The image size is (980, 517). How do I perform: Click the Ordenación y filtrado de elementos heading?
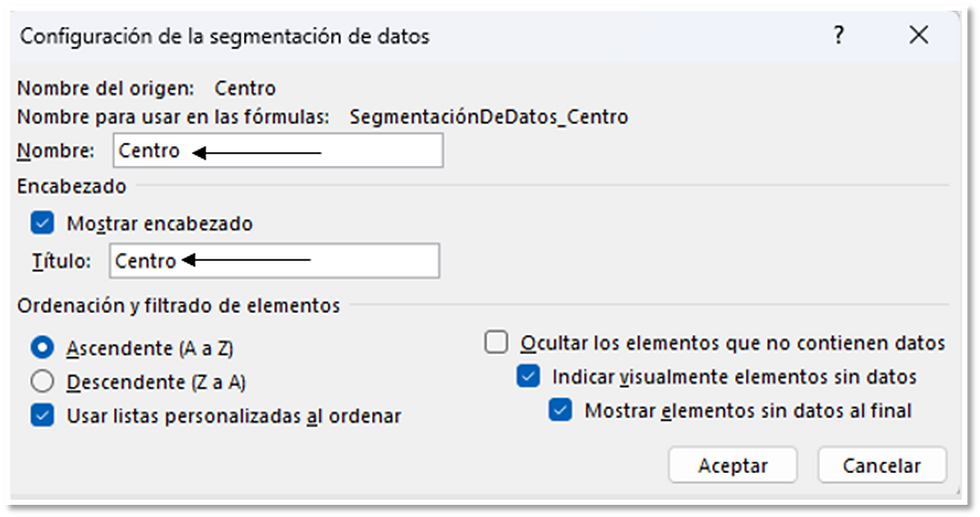coord(178,306)
